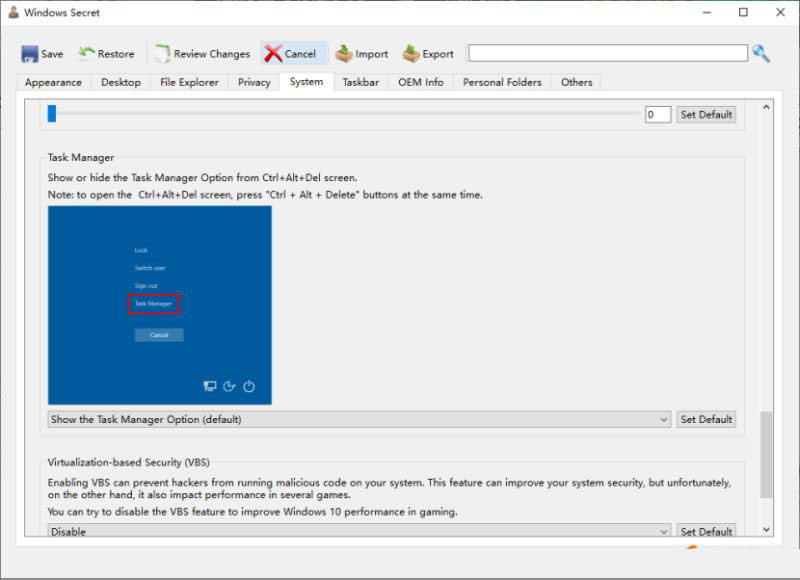Image resolution: width=800 pixels, height=580 pixels.
Task: Click the Ctrl+Alt+Del screen preview image
Action: (160, 305)
